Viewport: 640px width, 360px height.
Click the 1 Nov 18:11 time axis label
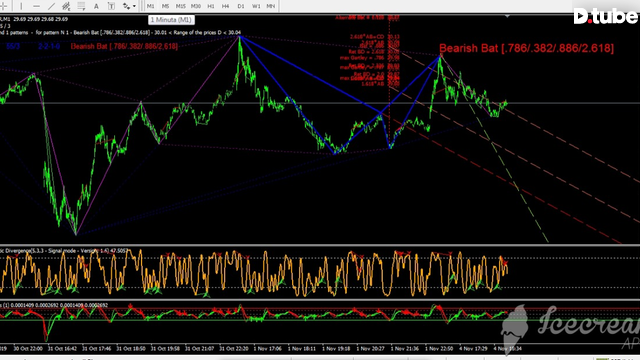302,349
